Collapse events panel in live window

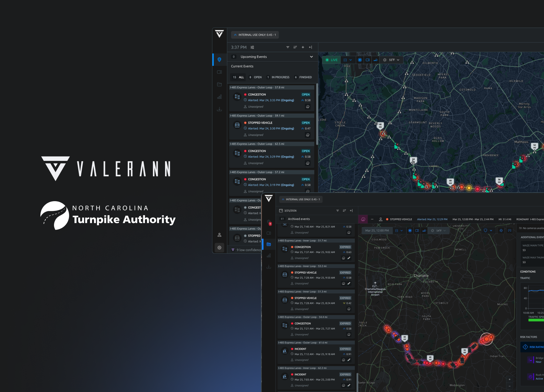pyautogui.click(x=310, y=47)
